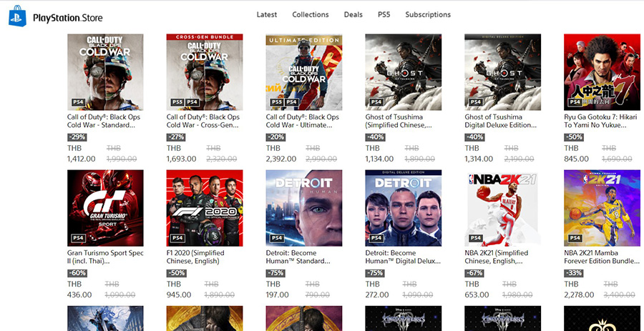Open Detroit Become Human Digital Deluxe cover
Image resolution: width=644 pixels, height=331 pixels.
coord(404,208)
